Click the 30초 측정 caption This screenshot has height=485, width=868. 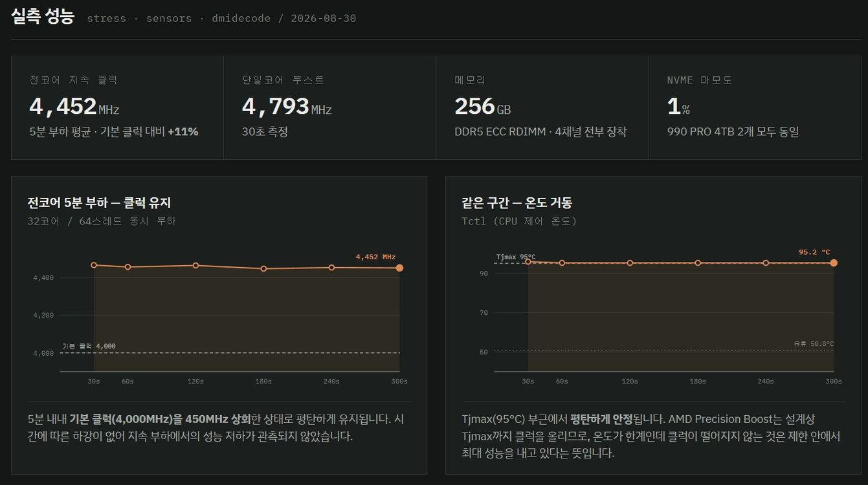pos(265,132)
